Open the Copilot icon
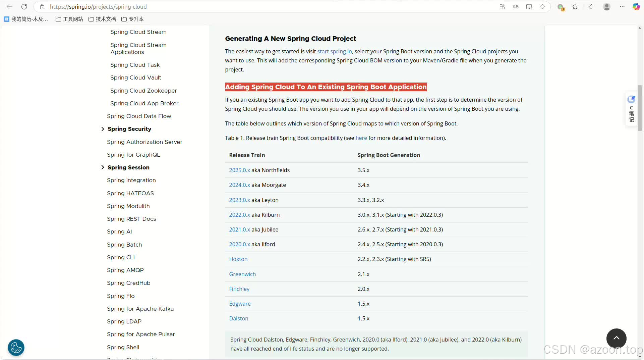This screenshot has height=360, width=644. 636,7
